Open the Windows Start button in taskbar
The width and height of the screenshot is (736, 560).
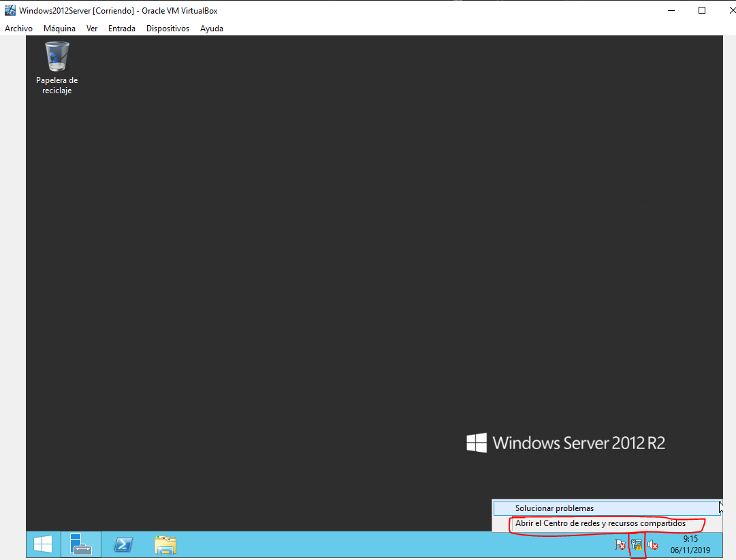point(43,544)
